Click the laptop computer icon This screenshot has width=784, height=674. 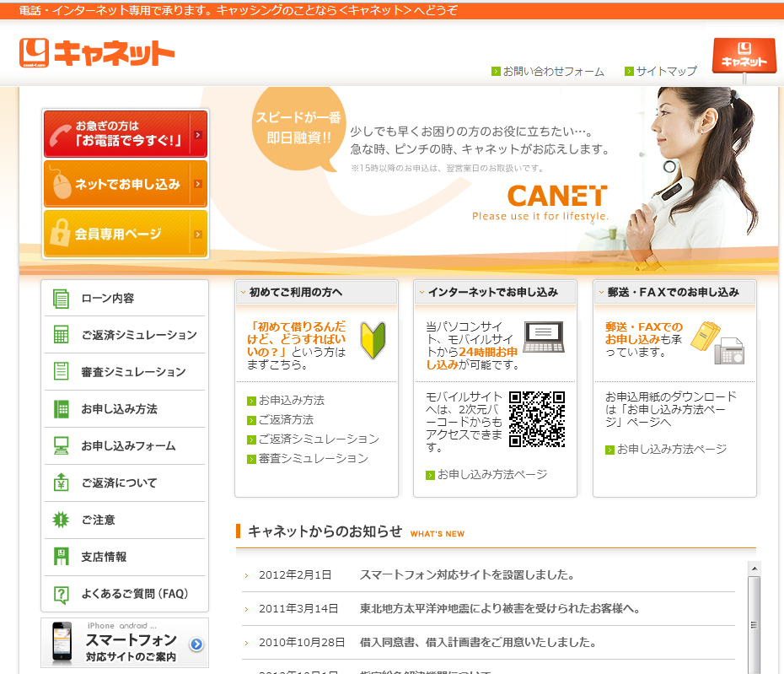544,337
